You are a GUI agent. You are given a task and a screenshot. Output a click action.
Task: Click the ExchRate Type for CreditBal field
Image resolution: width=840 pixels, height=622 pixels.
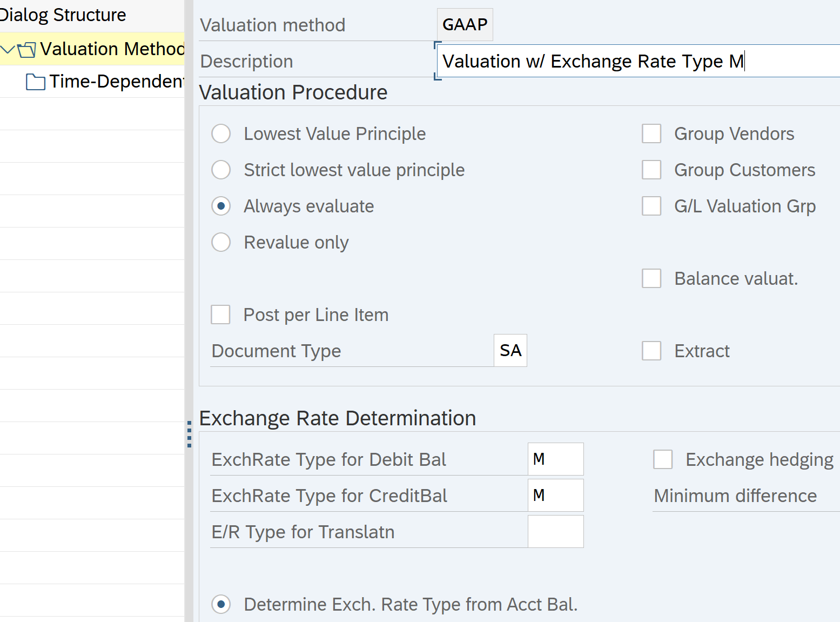click(555, 496)
